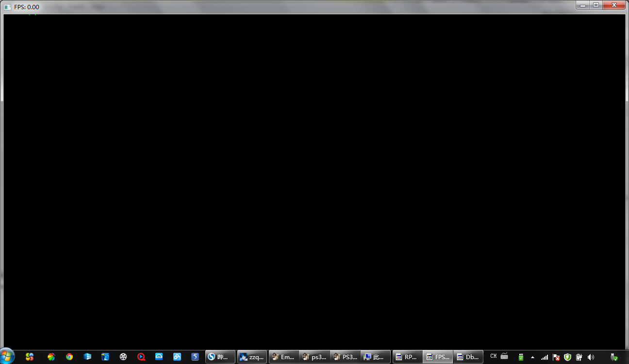The height and width of the screenshot is (364, 629).
Task: Open the volume speaker tray icon
Action: [x=591, y=357]
